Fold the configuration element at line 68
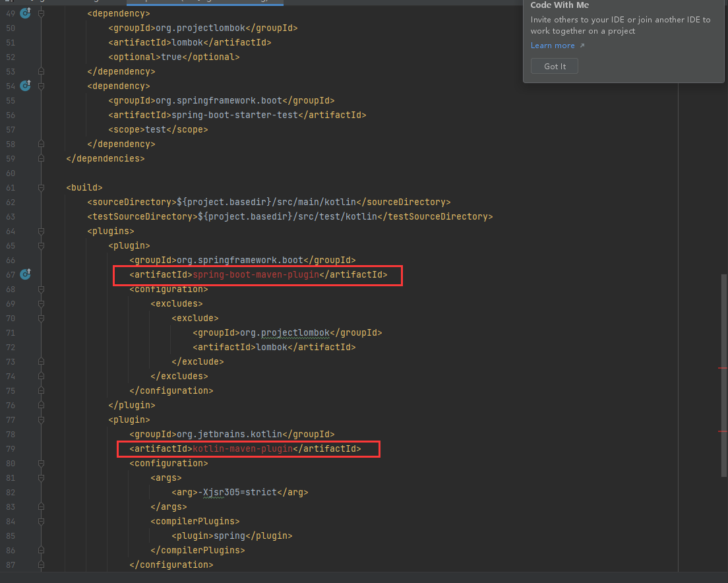 [x=41, y=289]
